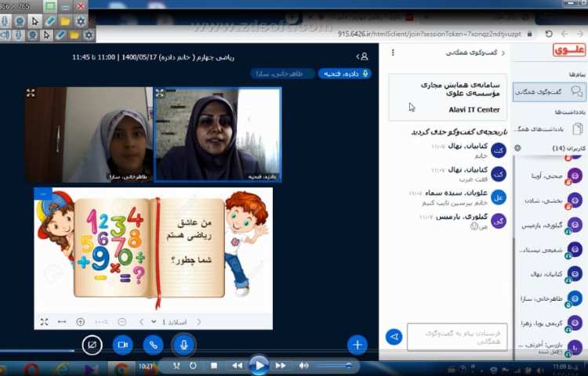Mute the media player volume
This screenshot has height=376, width=588.
[303, 366]
